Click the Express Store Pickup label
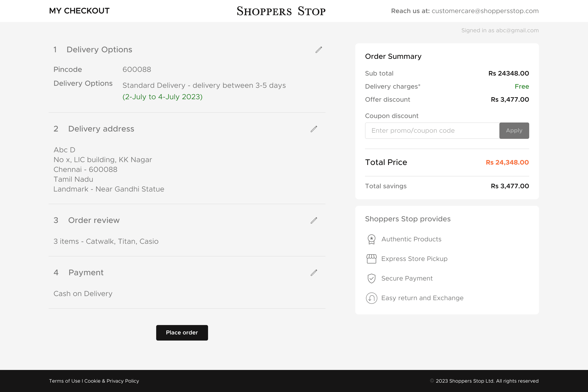Viewport: 588px width, 392px height. tap(414, 259)
